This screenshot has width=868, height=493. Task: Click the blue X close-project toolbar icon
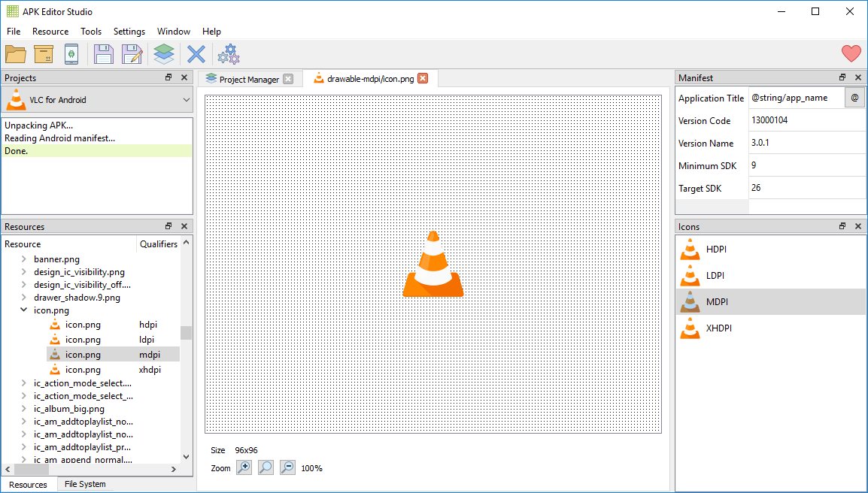[195, 53]
